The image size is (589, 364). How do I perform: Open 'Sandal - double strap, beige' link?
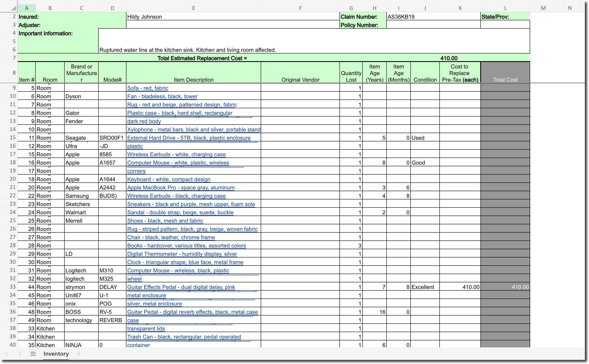(180, 212)
